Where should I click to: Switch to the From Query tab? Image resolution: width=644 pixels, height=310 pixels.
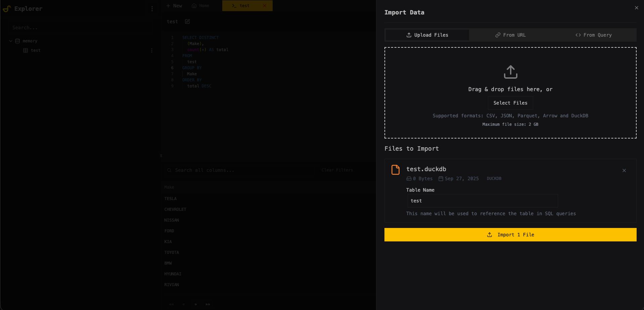tap(594, 35)
